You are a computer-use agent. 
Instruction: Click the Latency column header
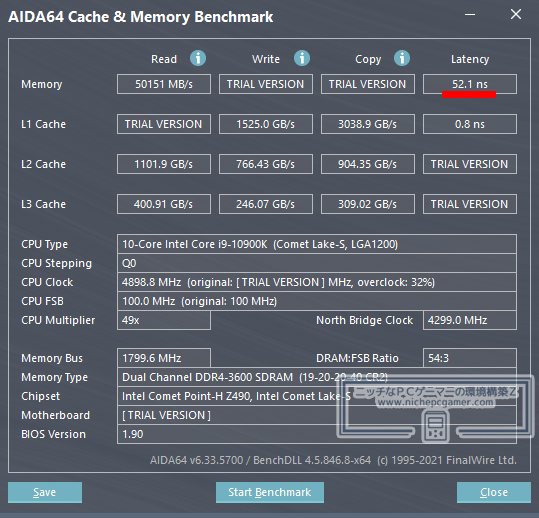pyautogui.click(x=470, y=59)
